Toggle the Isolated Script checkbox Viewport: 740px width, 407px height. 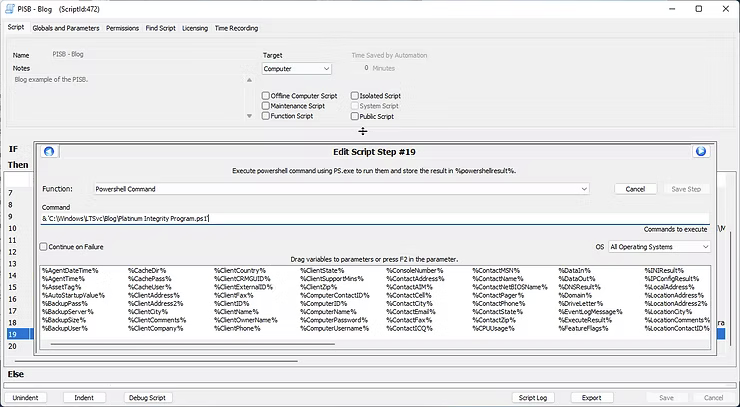[x=354, y=96]
